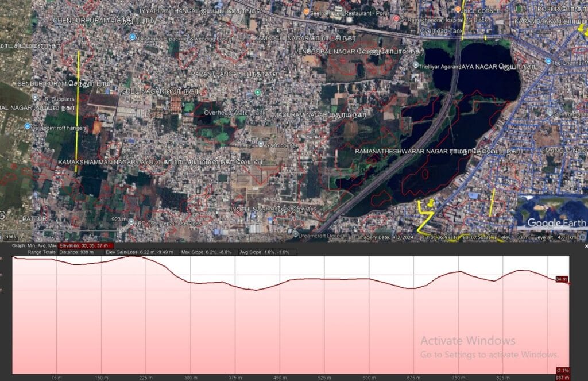Select the Aksan House marker
The width and height of the screenshot is (588, 381).
click(261, 143)
